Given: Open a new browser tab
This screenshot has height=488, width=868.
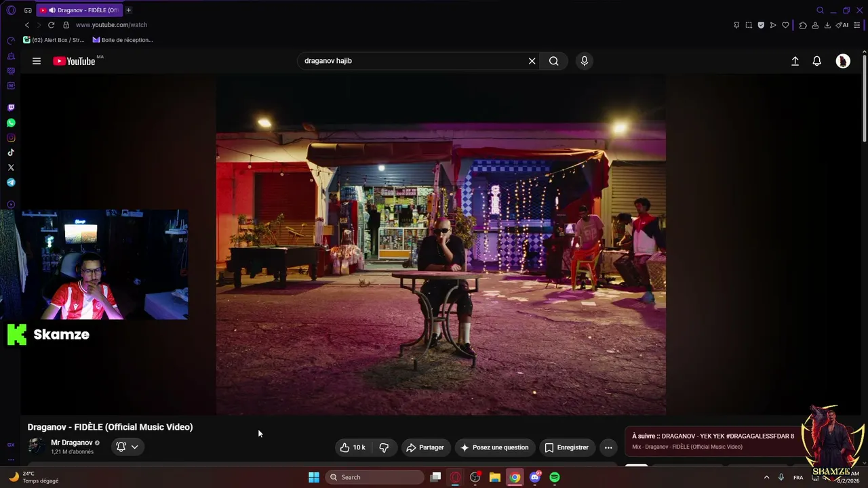Looking at the screenshot, I should [x=128, y=10].
